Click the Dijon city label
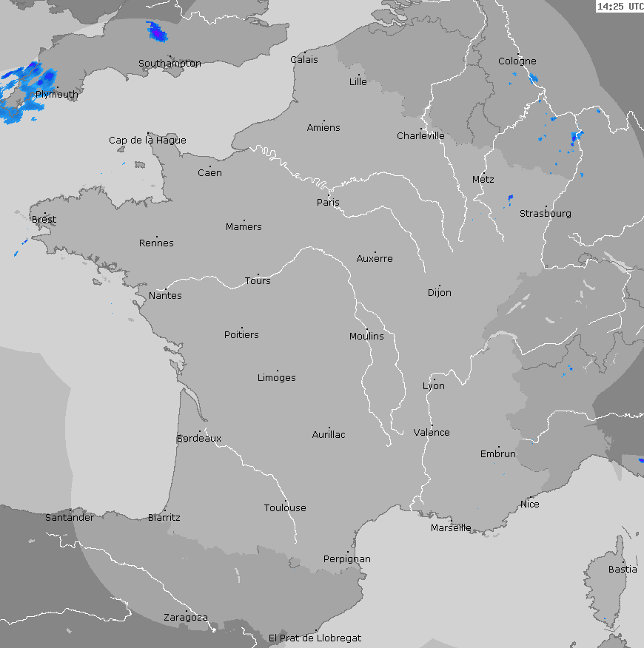This screenshot has width=644, height=648. click(439, 293)
